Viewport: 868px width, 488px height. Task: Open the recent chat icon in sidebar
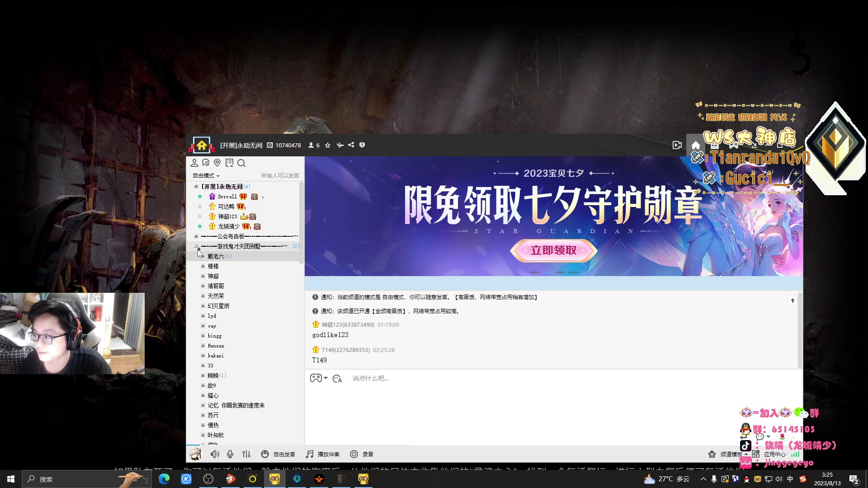click(206, 163)
